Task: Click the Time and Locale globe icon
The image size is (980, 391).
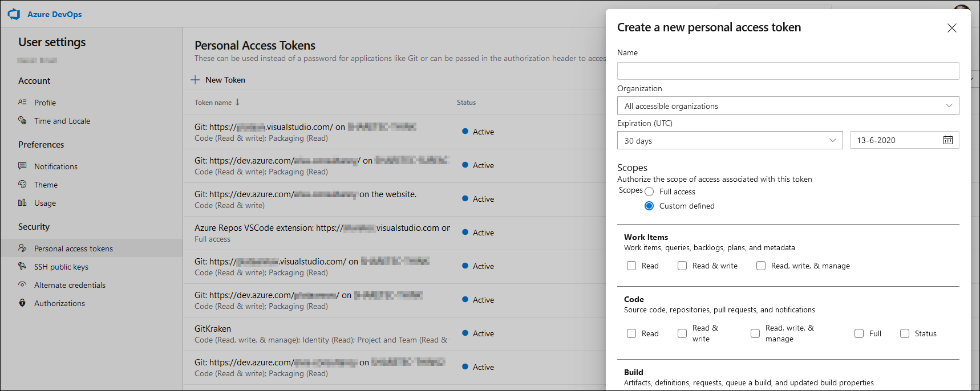Action: pos(22,121)
